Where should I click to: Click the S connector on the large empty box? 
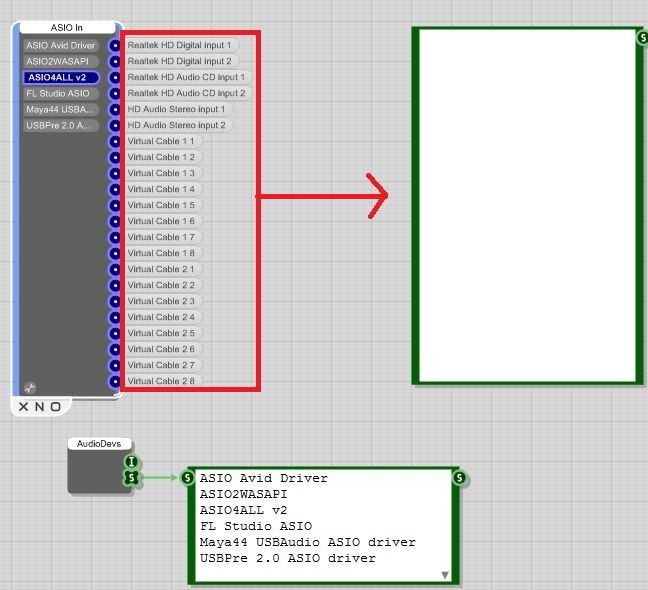641,38
